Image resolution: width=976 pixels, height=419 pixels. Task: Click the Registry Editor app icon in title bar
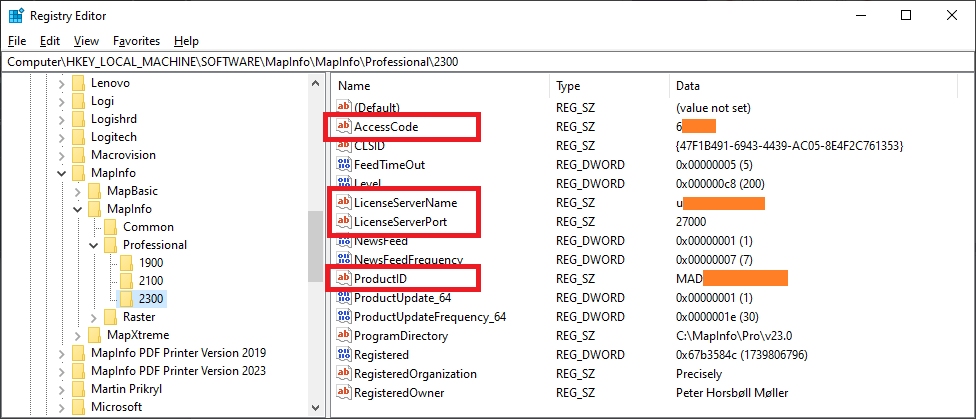16,15
